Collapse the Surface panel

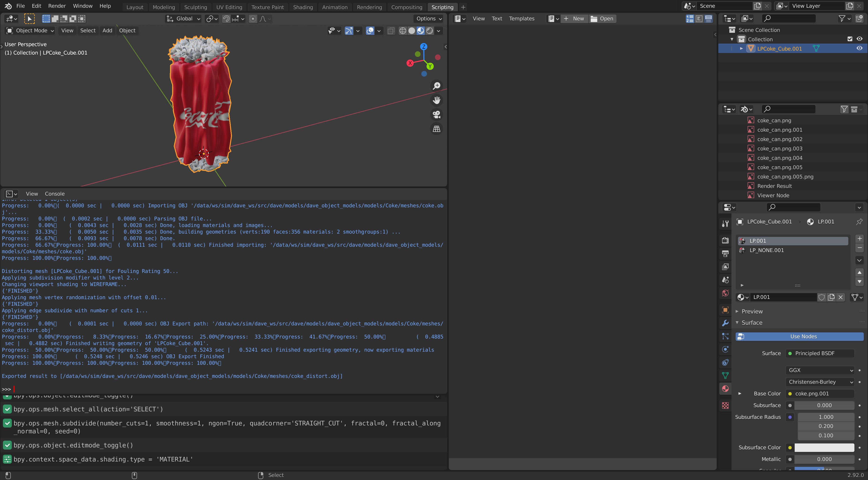tap(737, 323)
